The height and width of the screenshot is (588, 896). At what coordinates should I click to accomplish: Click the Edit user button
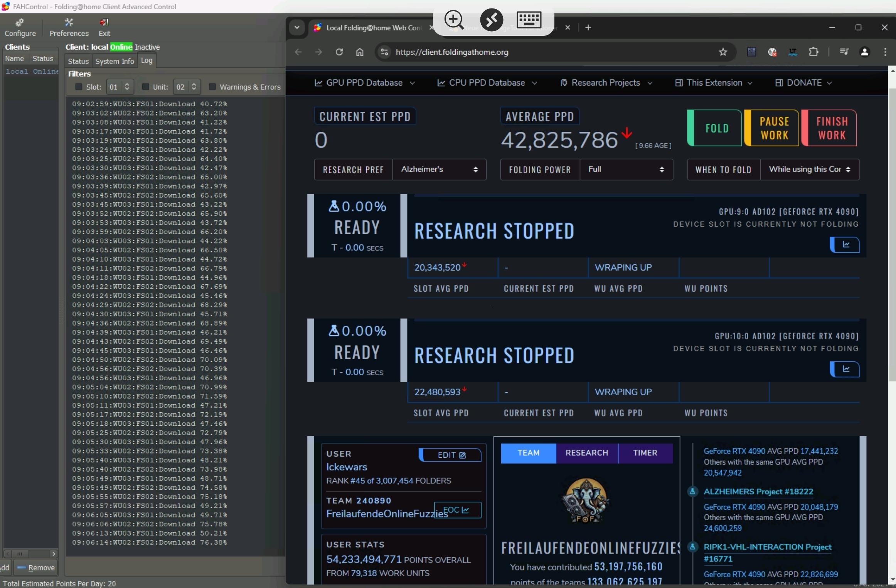451,455
